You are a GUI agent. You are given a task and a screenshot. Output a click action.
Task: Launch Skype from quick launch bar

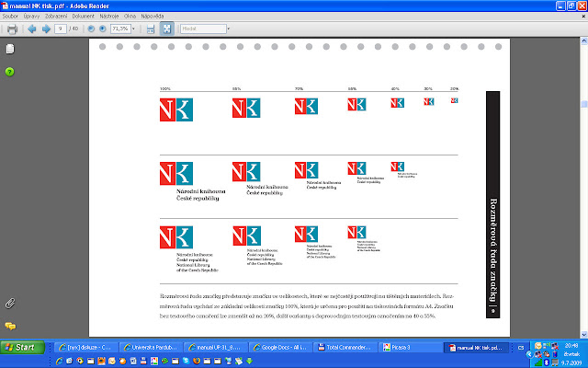pyautogui.click(x=186, y=362)
